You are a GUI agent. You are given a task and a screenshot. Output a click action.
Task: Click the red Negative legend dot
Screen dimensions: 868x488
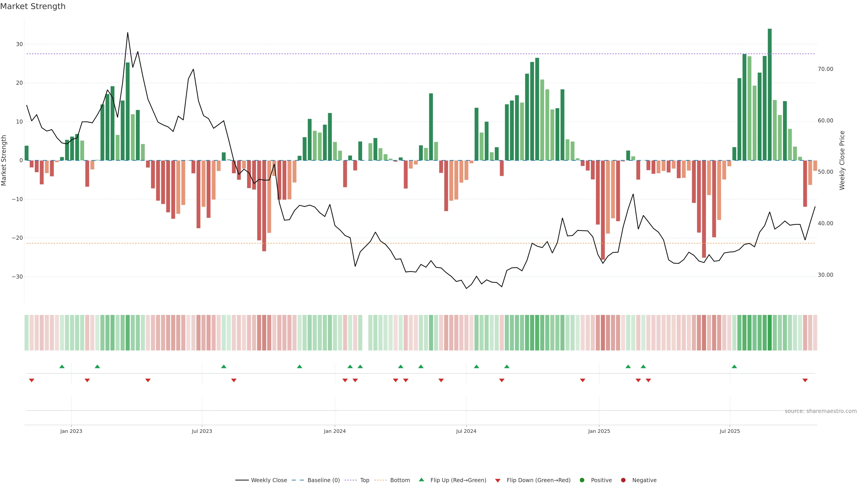click(x=623, y=480)
